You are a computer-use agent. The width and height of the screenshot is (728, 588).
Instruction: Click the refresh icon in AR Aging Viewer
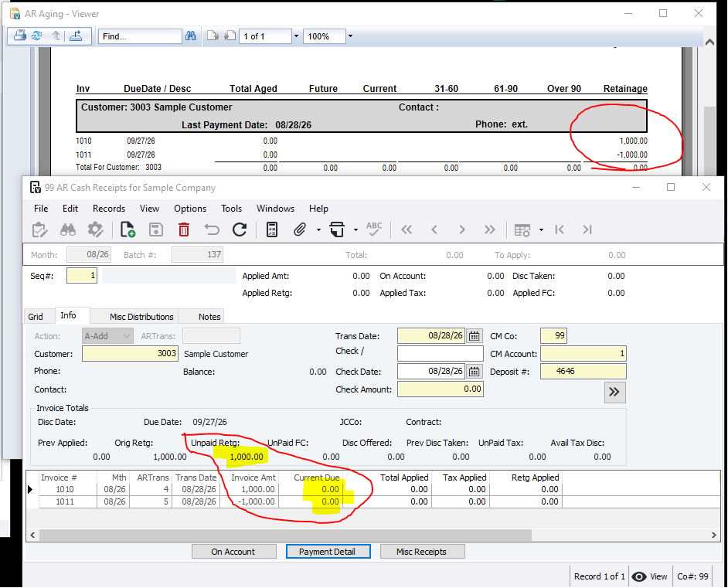tap(36, 36)
